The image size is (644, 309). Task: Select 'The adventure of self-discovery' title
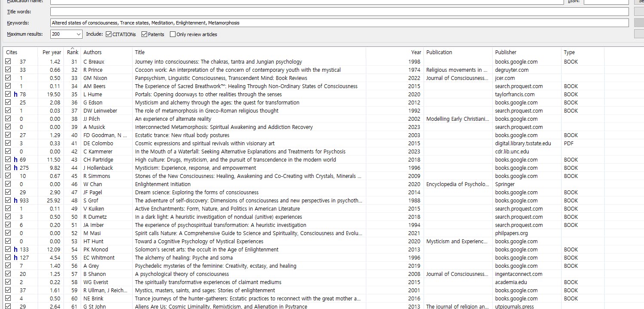(248, 201)
